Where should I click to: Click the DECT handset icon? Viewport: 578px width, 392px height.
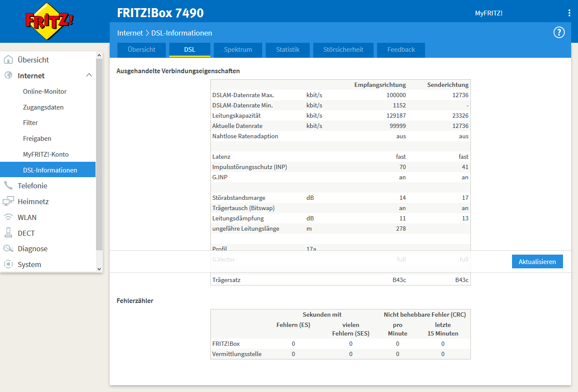click(x=8, y=233)
